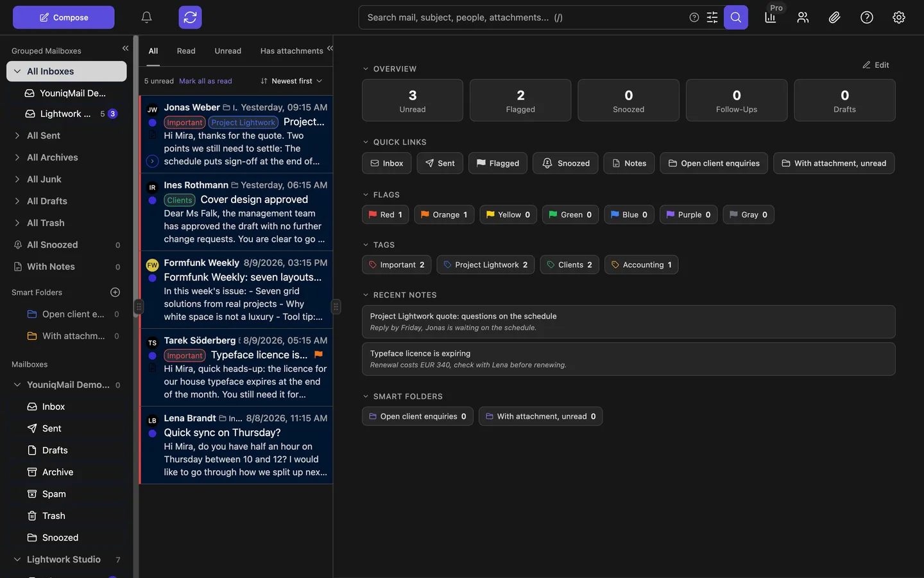
Task: Toggle unread dot on Lena Brandt email
Action: [x=152, y=433]
